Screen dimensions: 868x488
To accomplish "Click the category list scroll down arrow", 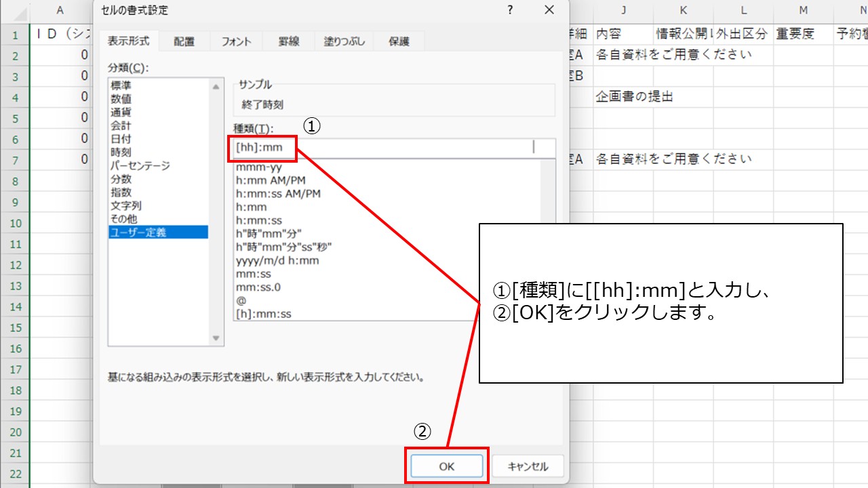I will click(216, 338).
